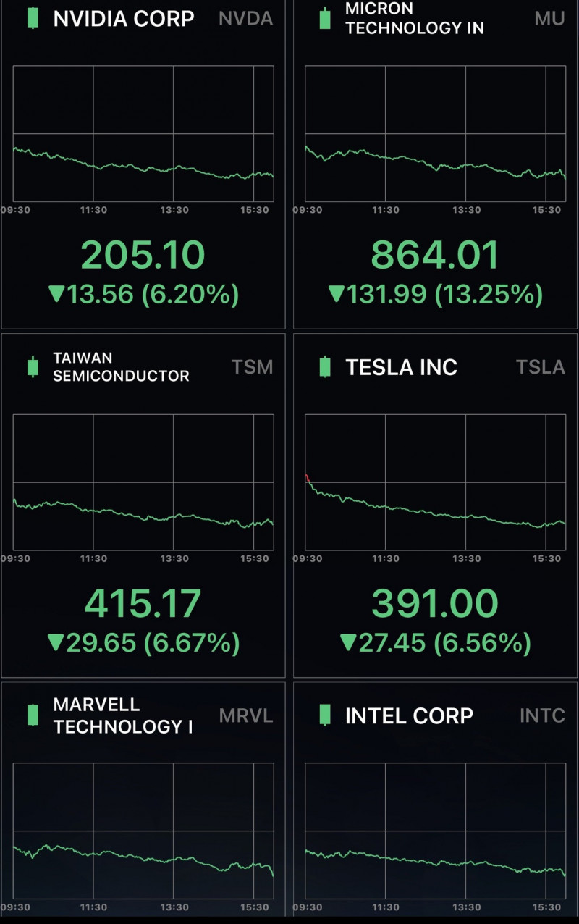Tap the Tesla price 391.00
Screen dimensions: 579x924
(435, 604)
